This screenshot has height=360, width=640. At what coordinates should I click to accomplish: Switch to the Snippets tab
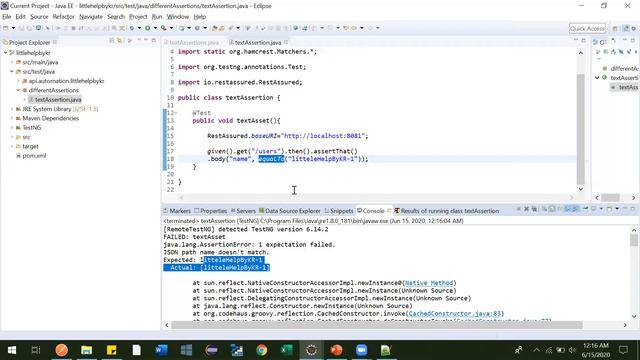pyautogui.click(x=339, y=211)
